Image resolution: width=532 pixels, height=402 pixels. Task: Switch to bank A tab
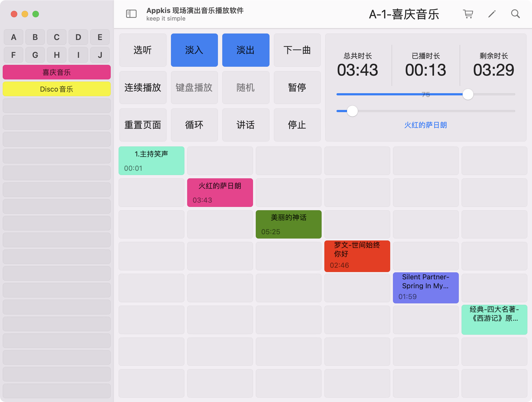14,37
